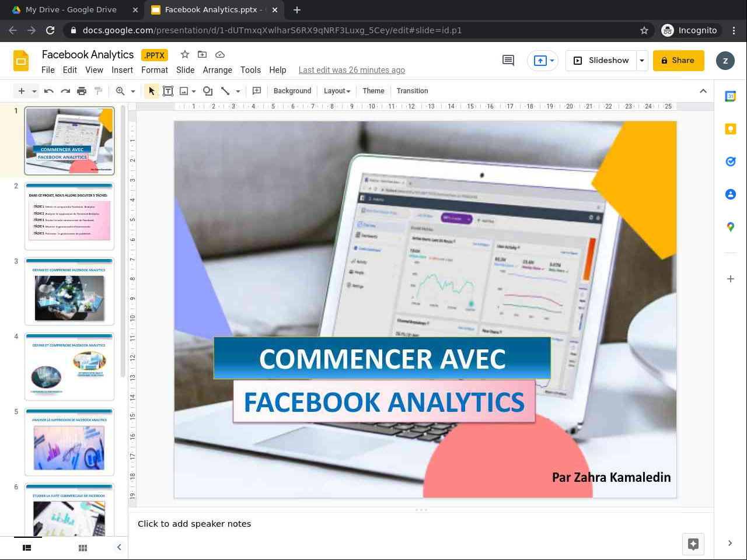Viewport: 747px width, 560px height.
Task: Open the Chrome three-dot menu
Action: pyautogui.click(x=734, y=30)
